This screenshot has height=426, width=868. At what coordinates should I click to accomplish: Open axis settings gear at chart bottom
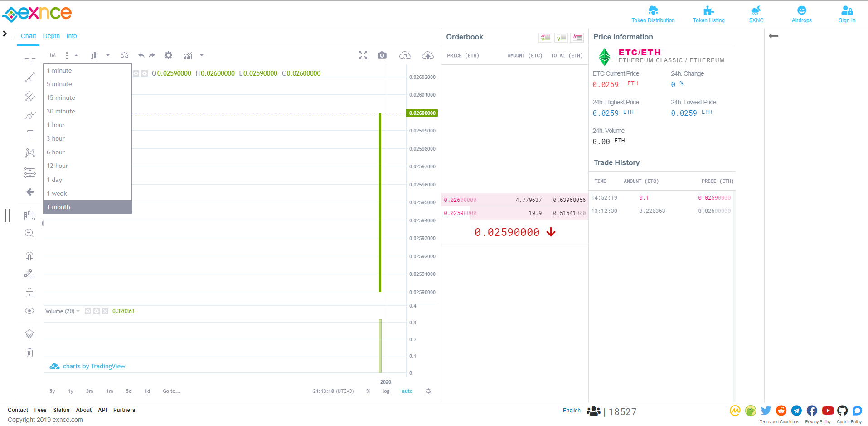428,391
